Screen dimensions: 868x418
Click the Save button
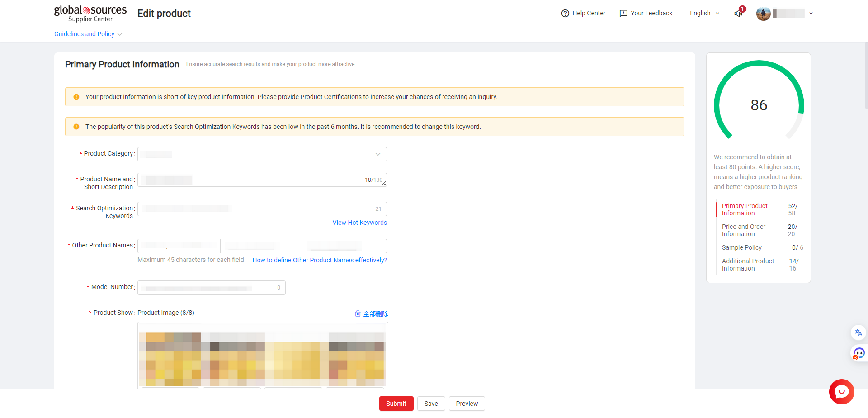click(x=431, y=404)
